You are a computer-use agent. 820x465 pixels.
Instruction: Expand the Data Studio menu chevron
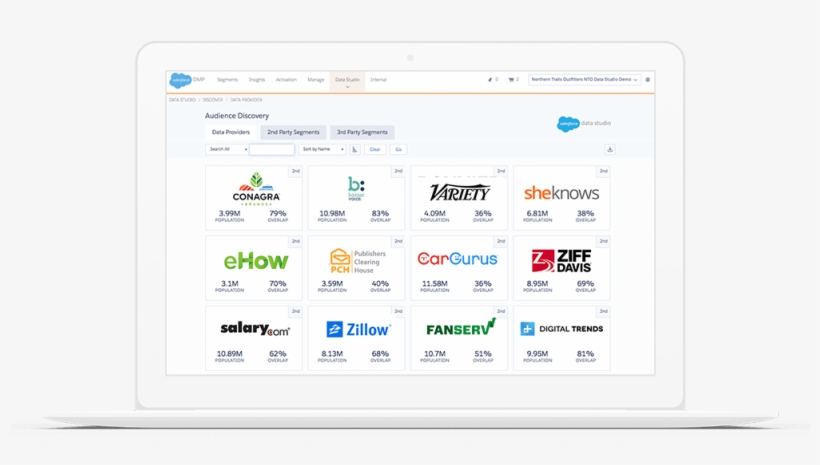click(347, 87)
